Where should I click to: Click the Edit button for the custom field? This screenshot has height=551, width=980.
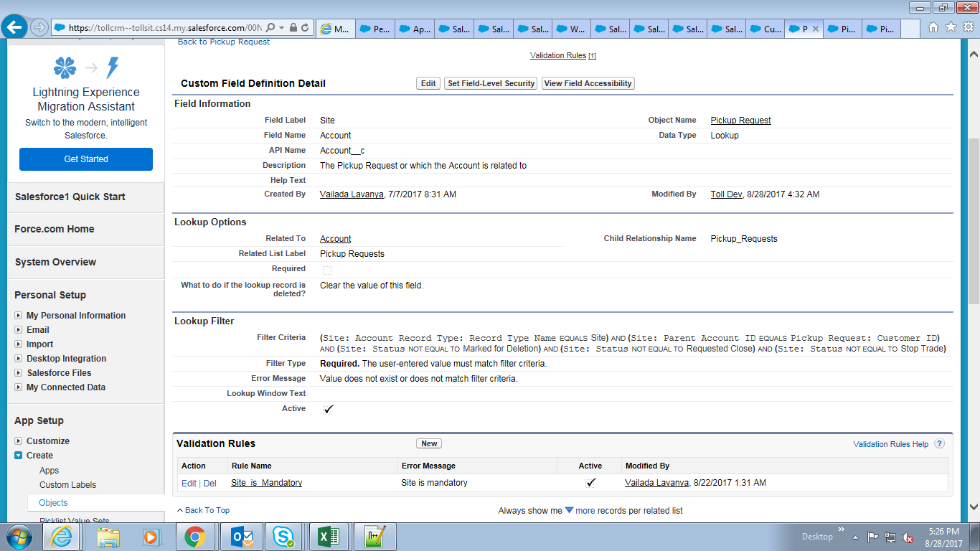click(x=428, y=83)
